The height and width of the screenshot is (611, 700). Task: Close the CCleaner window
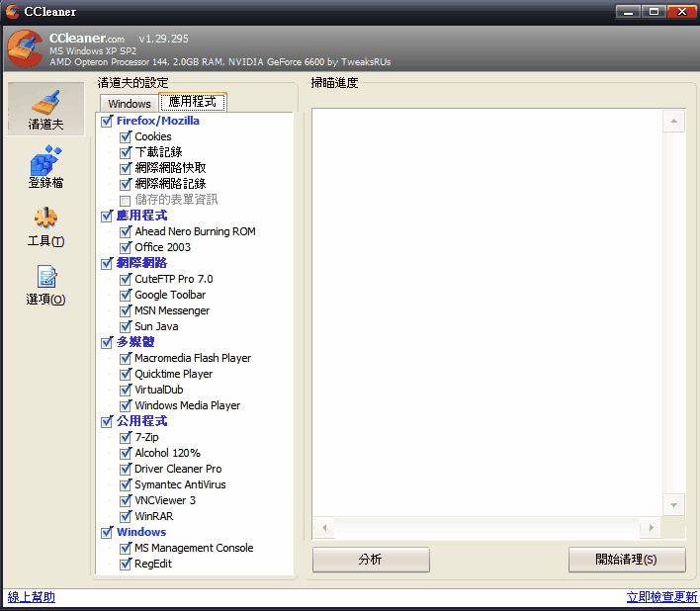(x=681, y=12)
